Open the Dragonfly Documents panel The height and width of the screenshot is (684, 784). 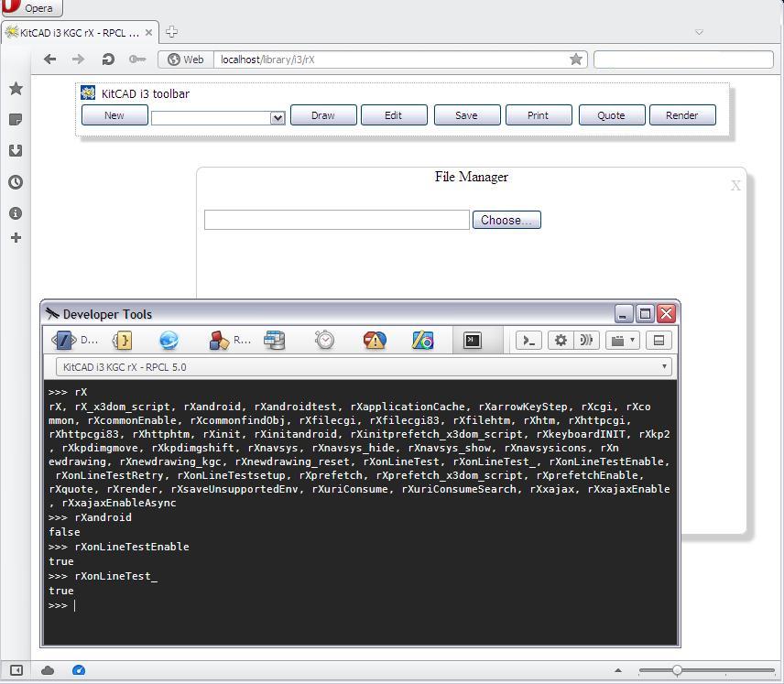click(x=74, y=341)
